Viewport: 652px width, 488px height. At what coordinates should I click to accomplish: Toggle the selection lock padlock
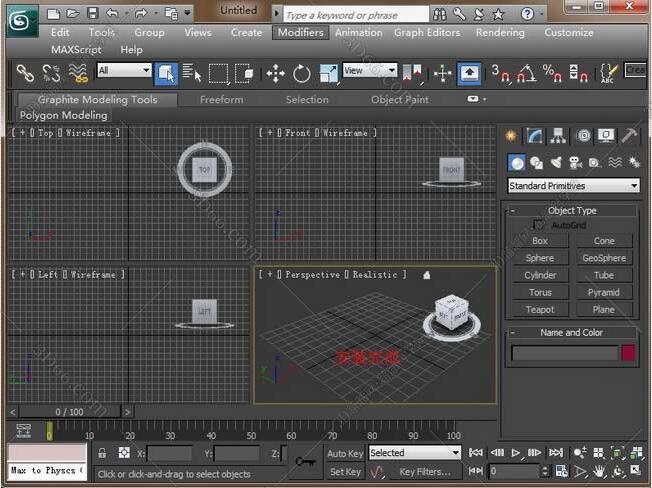102,453
